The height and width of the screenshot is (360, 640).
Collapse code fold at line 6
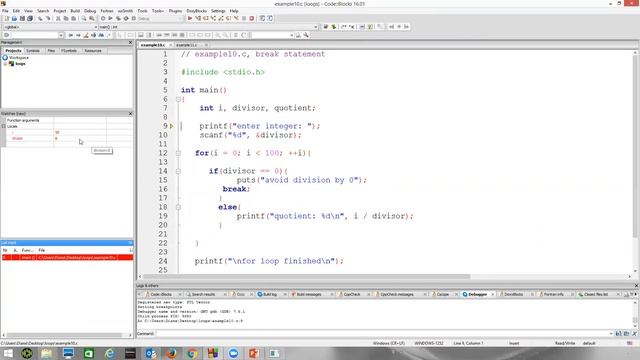coord(178,99)
